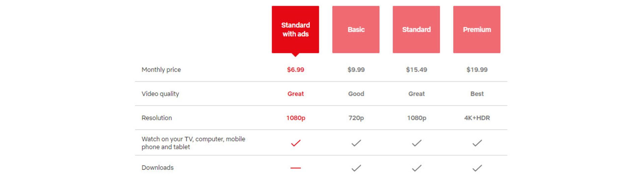Click Basic plan's device watching checkmark
Viewport: 644px width, 187px height.
click(356, 143)
